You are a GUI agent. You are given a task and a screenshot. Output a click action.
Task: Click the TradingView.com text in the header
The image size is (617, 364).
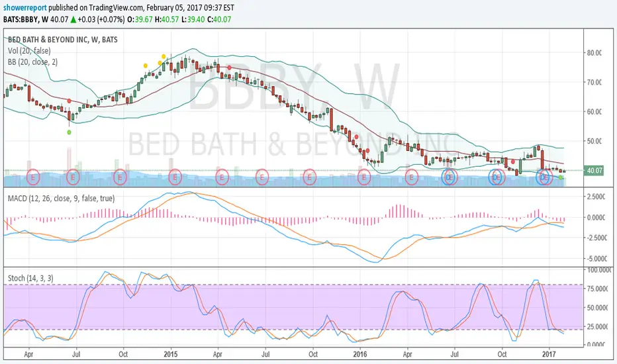point(117,7)
